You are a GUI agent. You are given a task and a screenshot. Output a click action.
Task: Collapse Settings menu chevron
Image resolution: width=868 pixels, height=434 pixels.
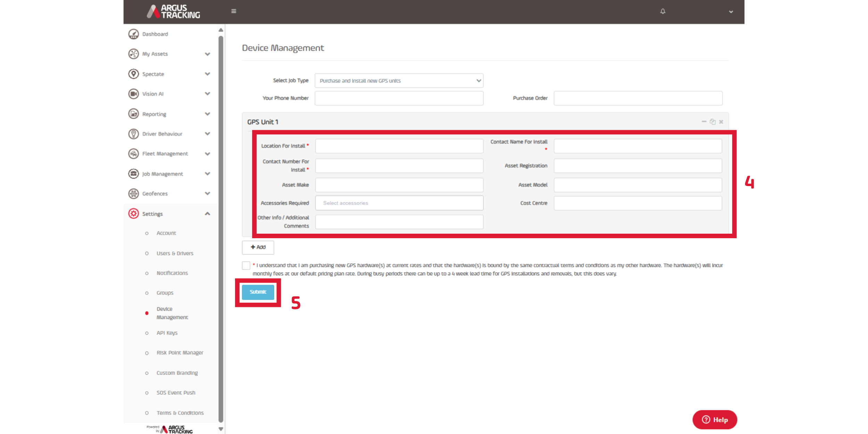[x=207, y=214]
